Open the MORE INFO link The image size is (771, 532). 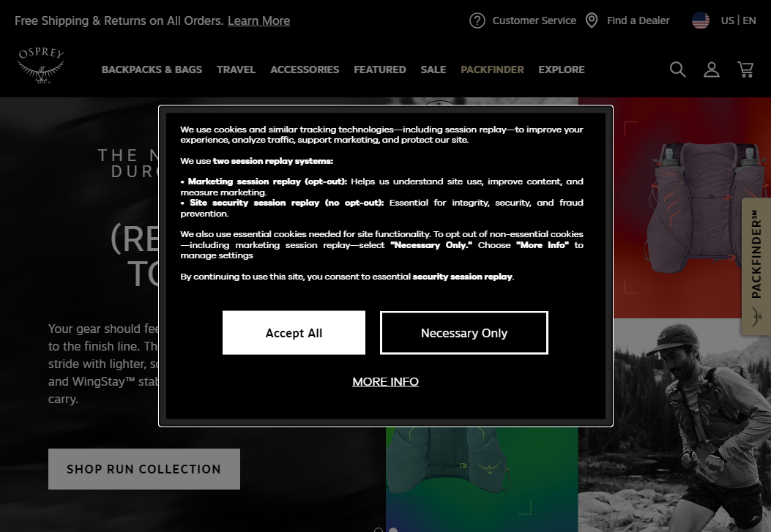click(x=385, y=382)
